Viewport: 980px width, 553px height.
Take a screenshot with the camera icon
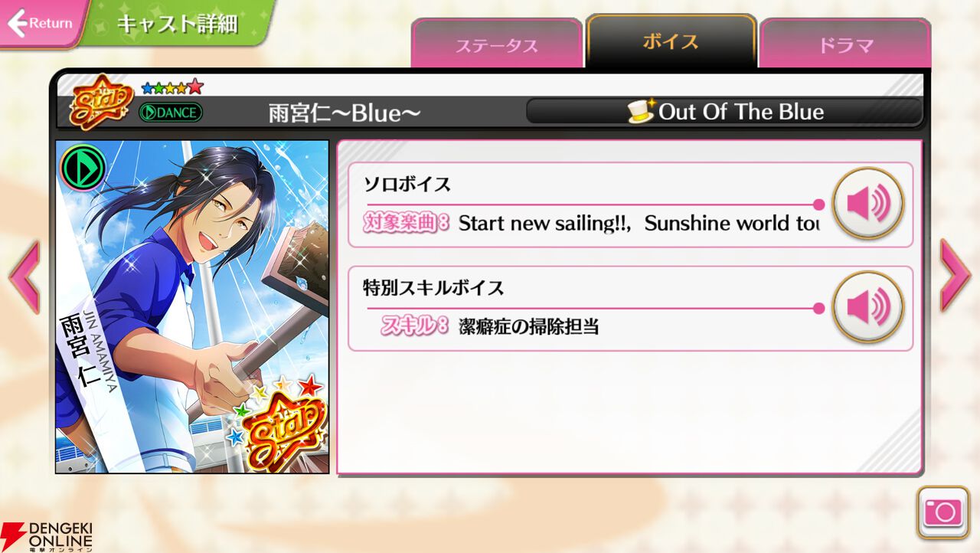click(x=943, y=511)
